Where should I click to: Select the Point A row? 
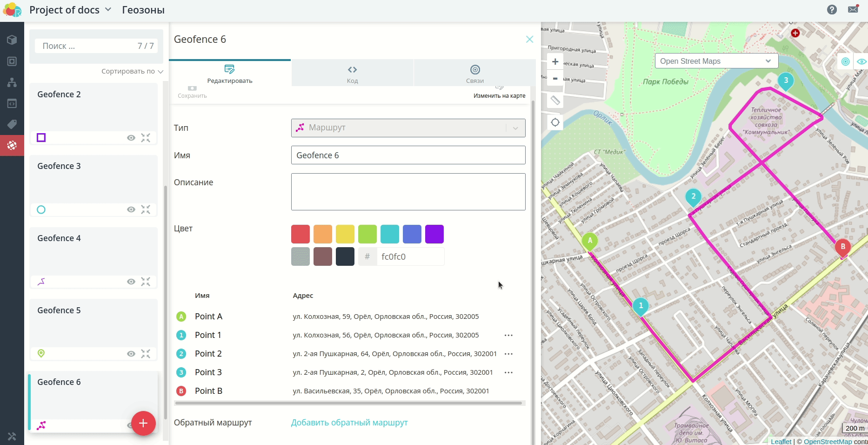click(x=350, y=317)
